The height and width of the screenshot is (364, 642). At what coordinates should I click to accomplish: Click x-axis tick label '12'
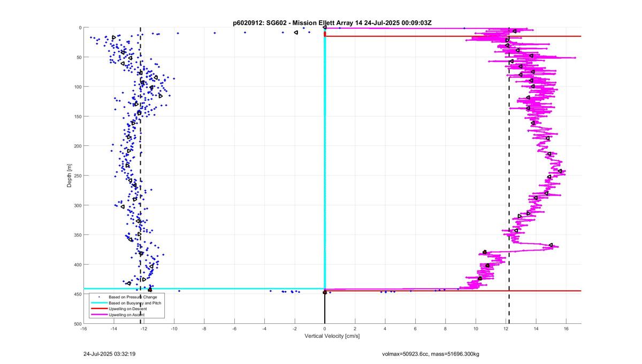506,329
